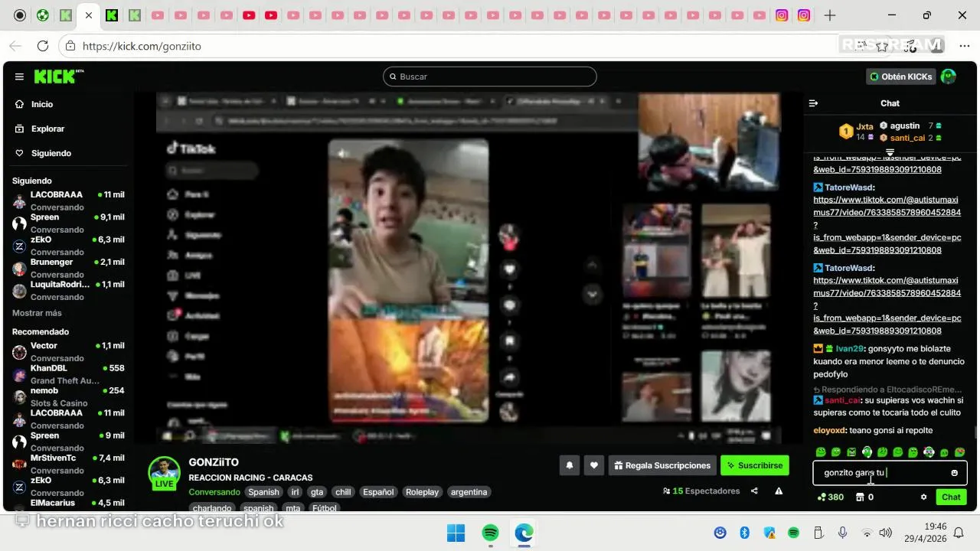Open MrStivenTc recommended channel
Viewport: 980px width, 551px height.
67,464
